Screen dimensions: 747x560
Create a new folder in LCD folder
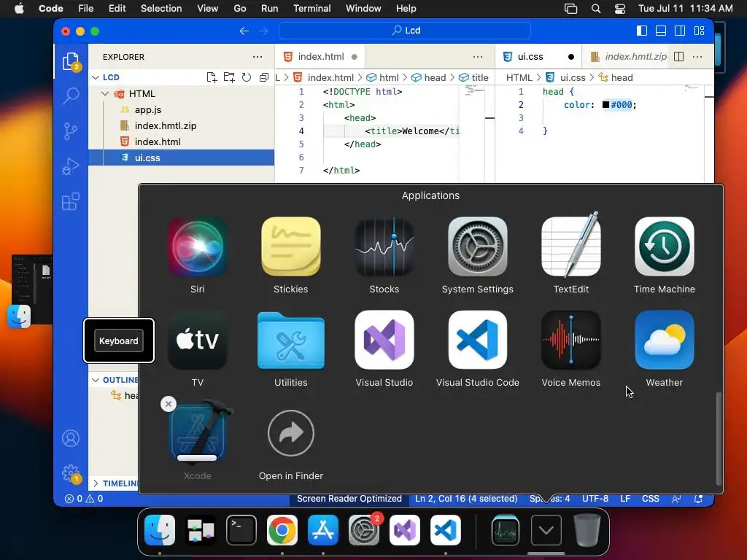pyautogui.click(x=229, y=77)
